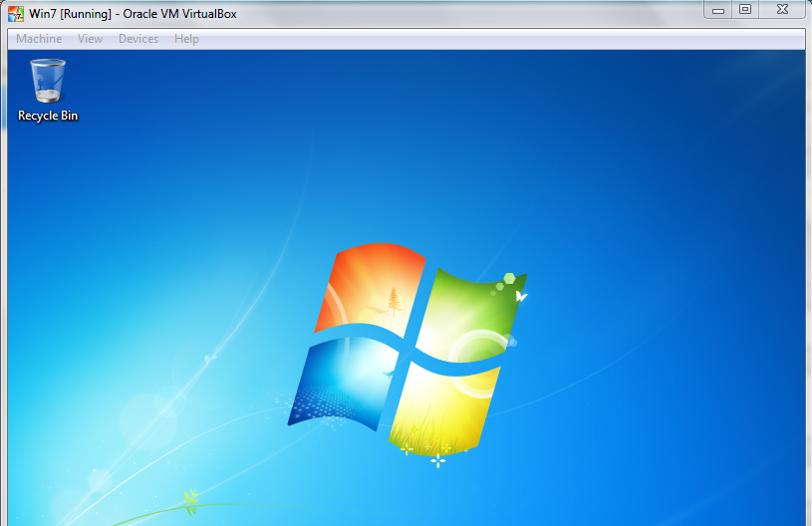Click the white sparkle flower below yellow pane
This screenshot has width=812, height=526.
coord(436,459)
